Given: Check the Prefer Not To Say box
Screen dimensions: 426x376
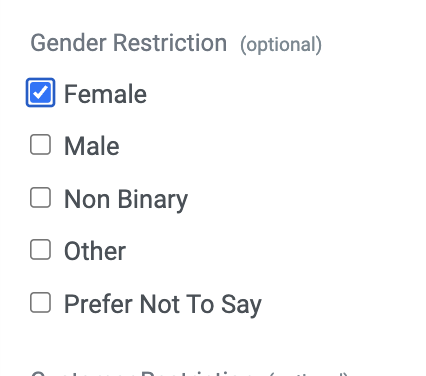Looking at the screenshot, I should [40, 302].
